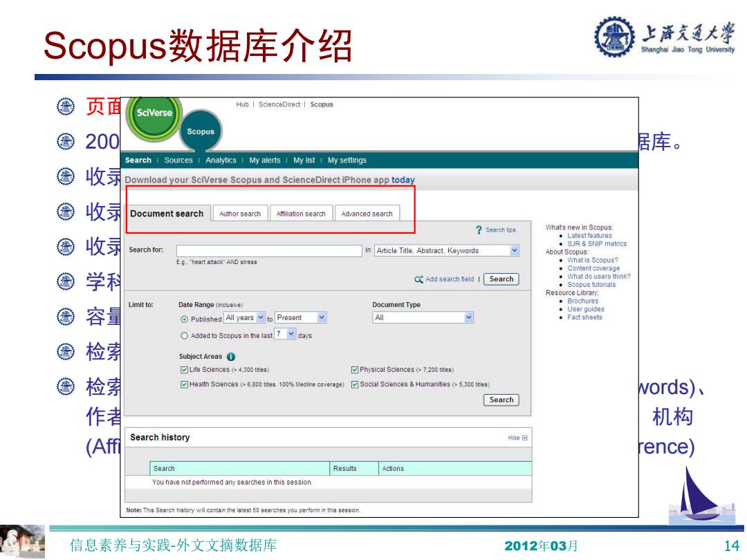Click the Search for text input field
The width and height of the screenshot is (747, 560).
pyautogui.click(x=269, y=250)
